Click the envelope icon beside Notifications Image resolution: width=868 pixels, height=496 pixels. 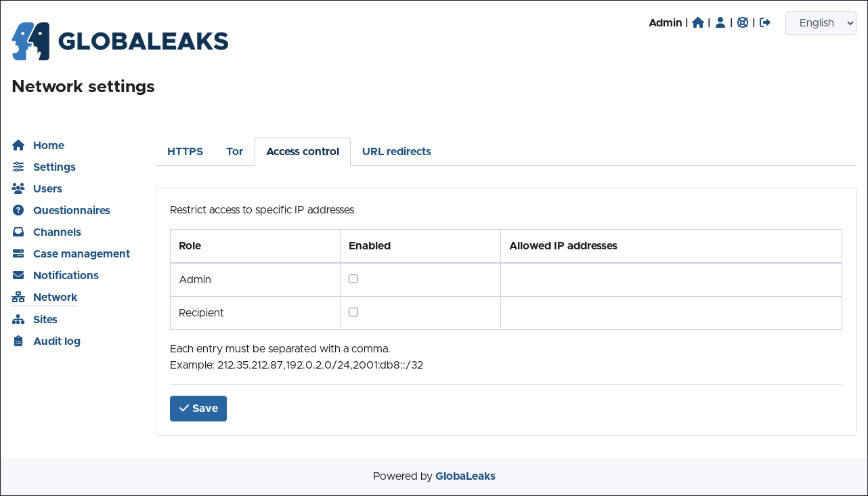(x=18, y=275)
